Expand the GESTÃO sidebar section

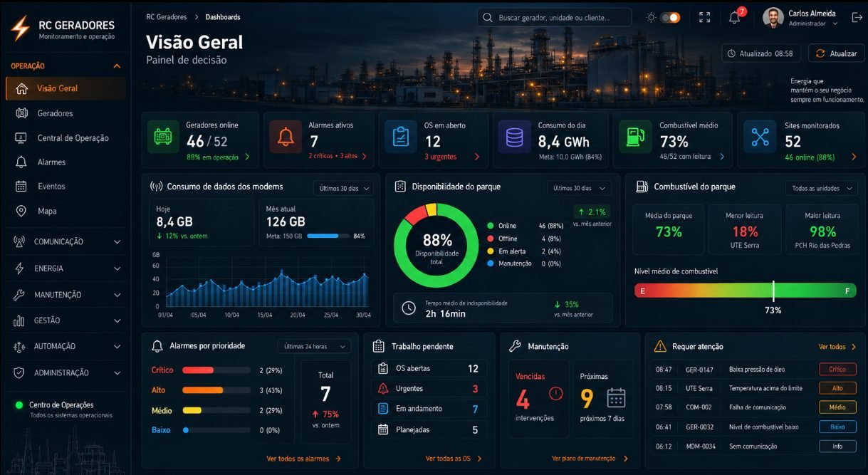[67, 320]
